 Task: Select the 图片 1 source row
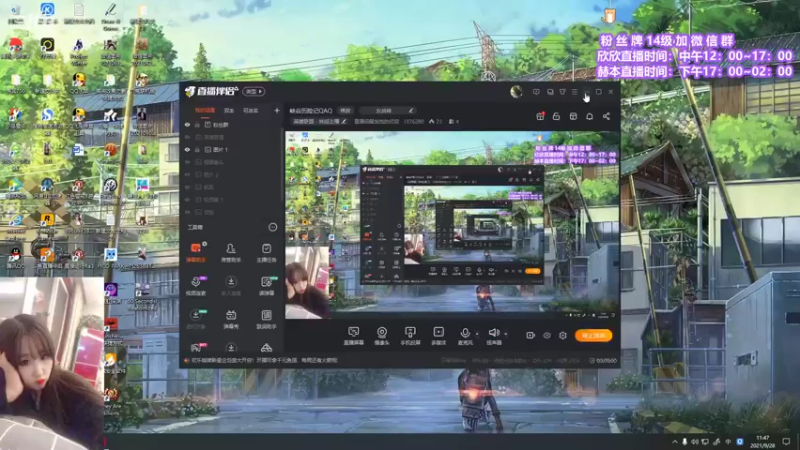[232, 149]
